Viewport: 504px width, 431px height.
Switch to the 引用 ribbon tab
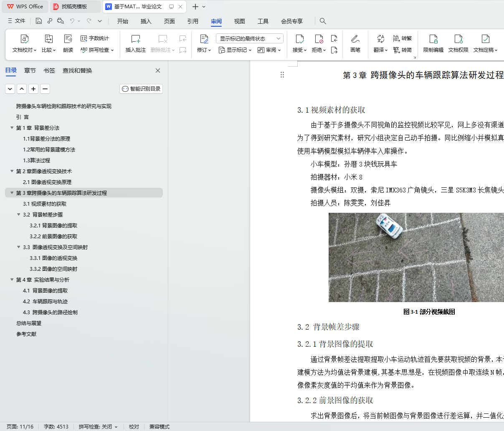(193, 21)
